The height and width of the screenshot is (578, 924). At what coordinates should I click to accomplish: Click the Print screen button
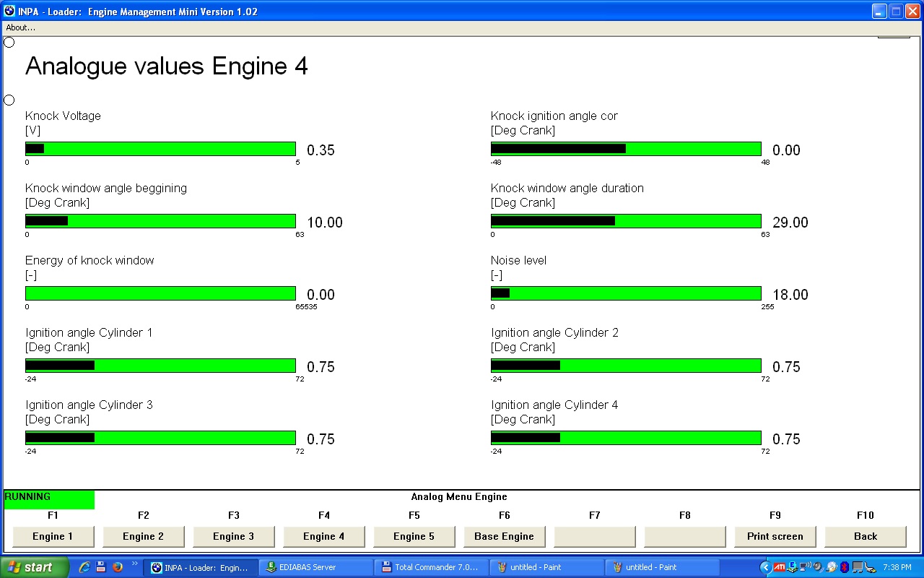775,536
